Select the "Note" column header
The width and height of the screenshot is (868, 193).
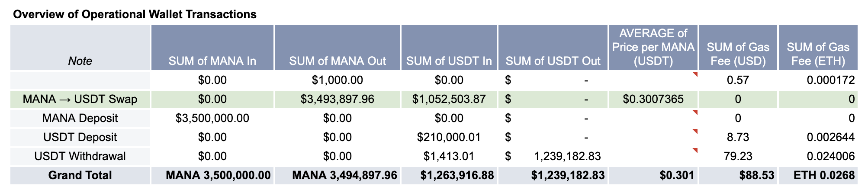[80, 61]
